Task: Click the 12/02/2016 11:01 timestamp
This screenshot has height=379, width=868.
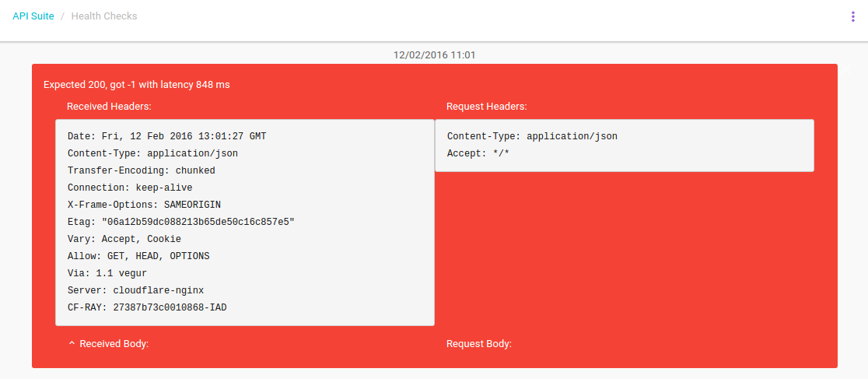Action: pos(434,55)
